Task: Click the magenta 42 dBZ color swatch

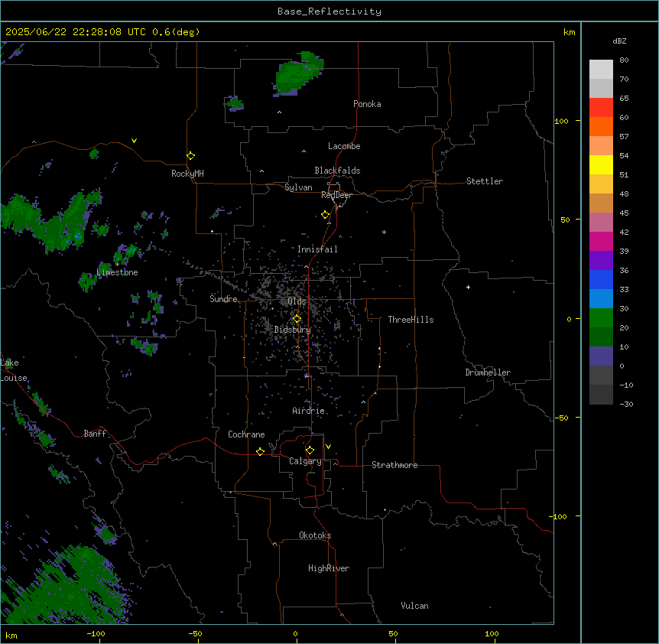Action: [x=601, y=241]
